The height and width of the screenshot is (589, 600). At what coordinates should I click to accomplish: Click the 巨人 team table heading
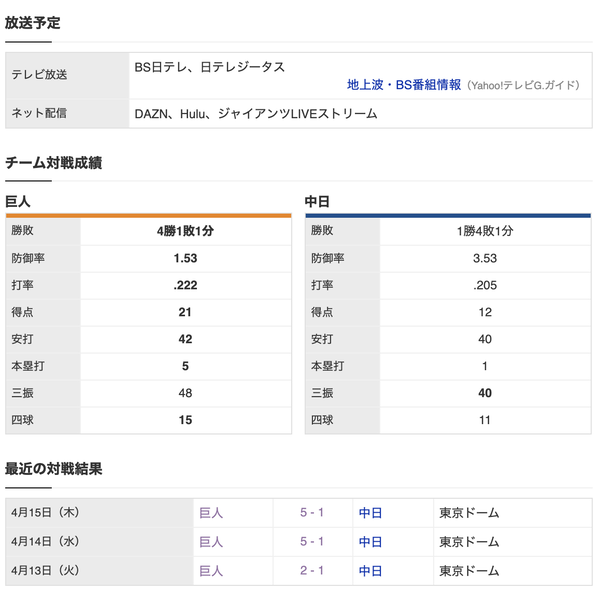[x=18, y=201]
